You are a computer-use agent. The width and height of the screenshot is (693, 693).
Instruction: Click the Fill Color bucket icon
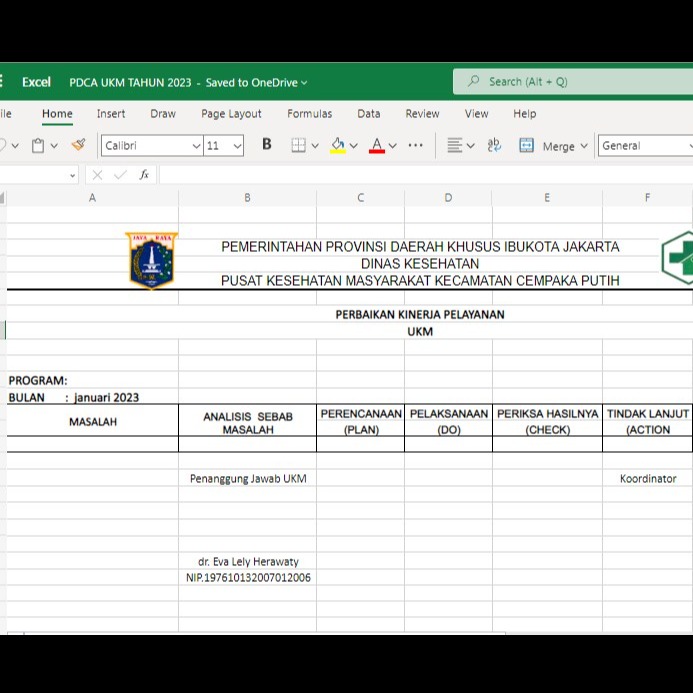(x=338, y=145)
